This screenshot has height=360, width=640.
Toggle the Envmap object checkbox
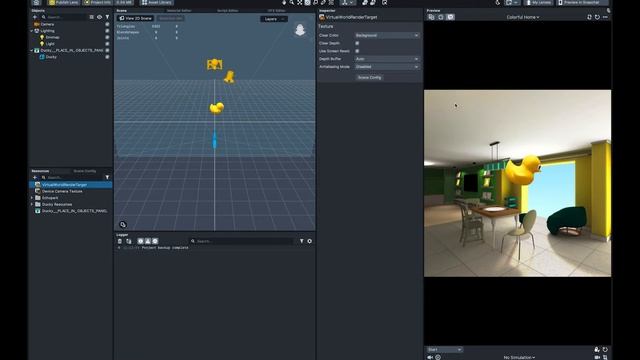[107, 37]
